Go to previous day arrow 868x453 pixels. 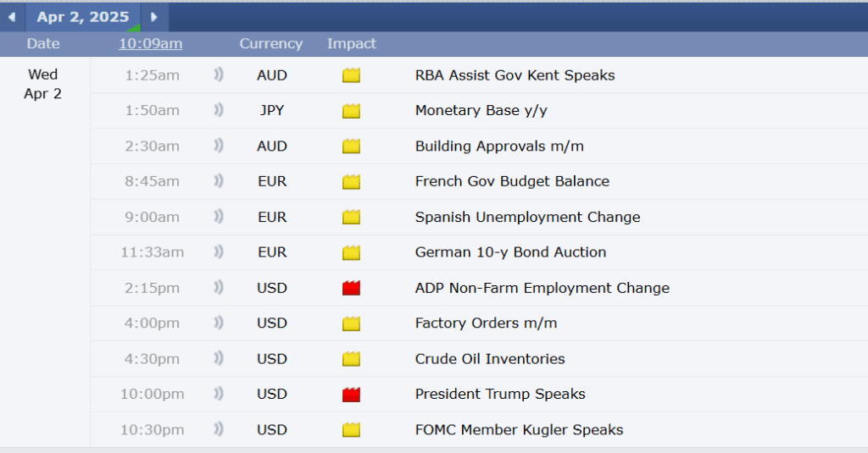tap(11, 17)
